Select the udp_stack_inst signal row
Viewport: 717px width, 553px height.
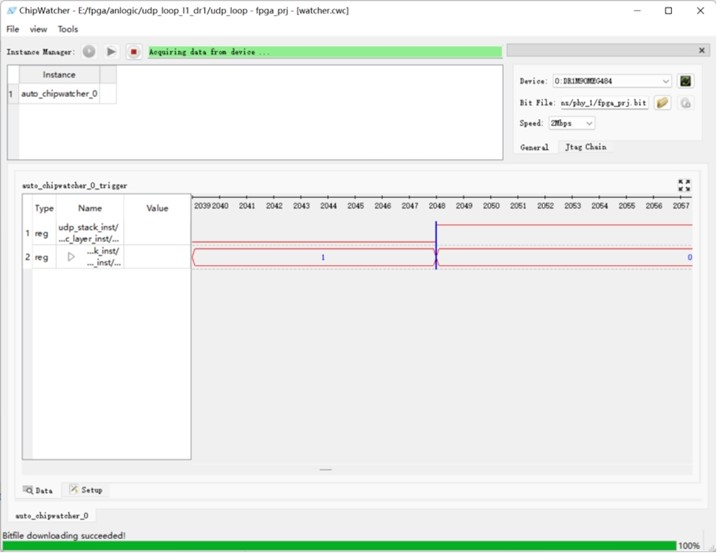pyautogui.click(x=89, y=233)
